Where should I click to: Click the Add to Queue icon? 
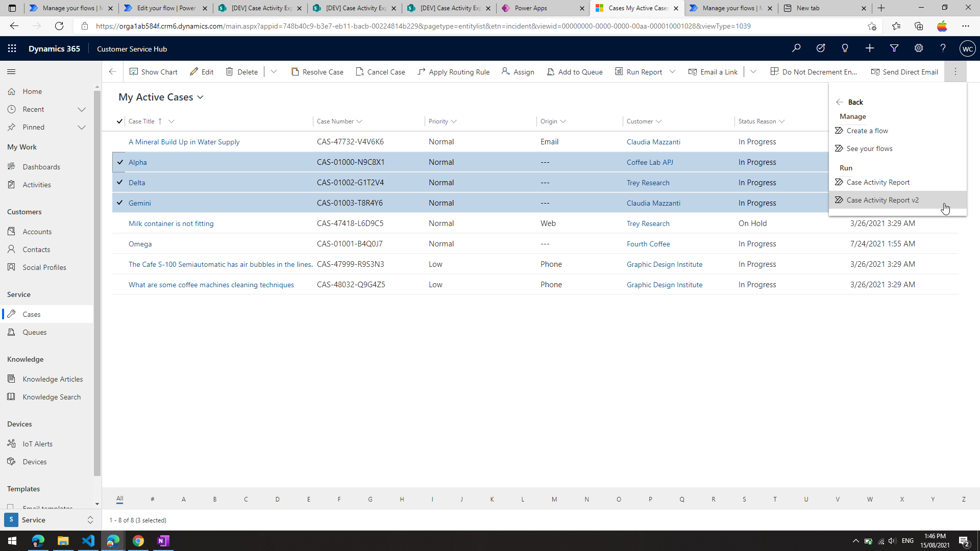[x=551, y=72]
